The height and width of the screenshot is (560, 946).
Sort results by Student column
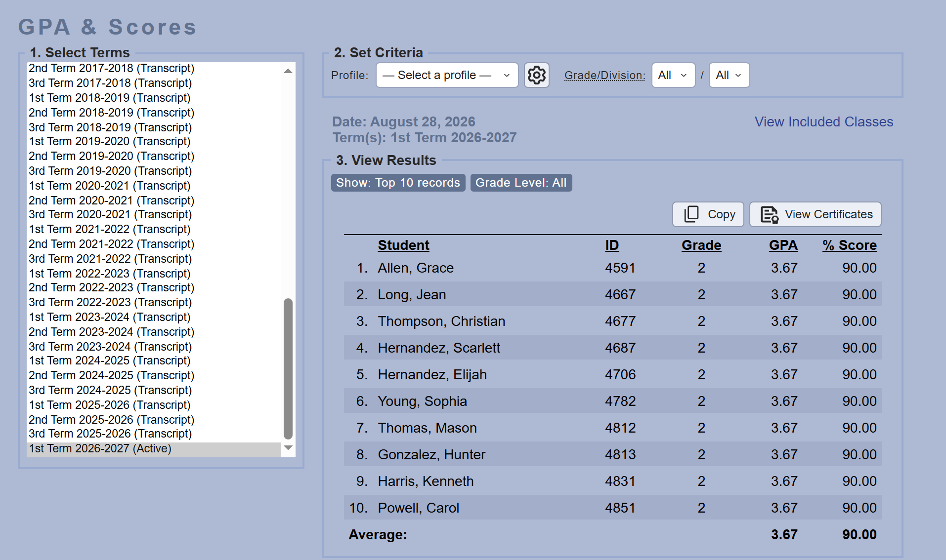pos(403,245)
